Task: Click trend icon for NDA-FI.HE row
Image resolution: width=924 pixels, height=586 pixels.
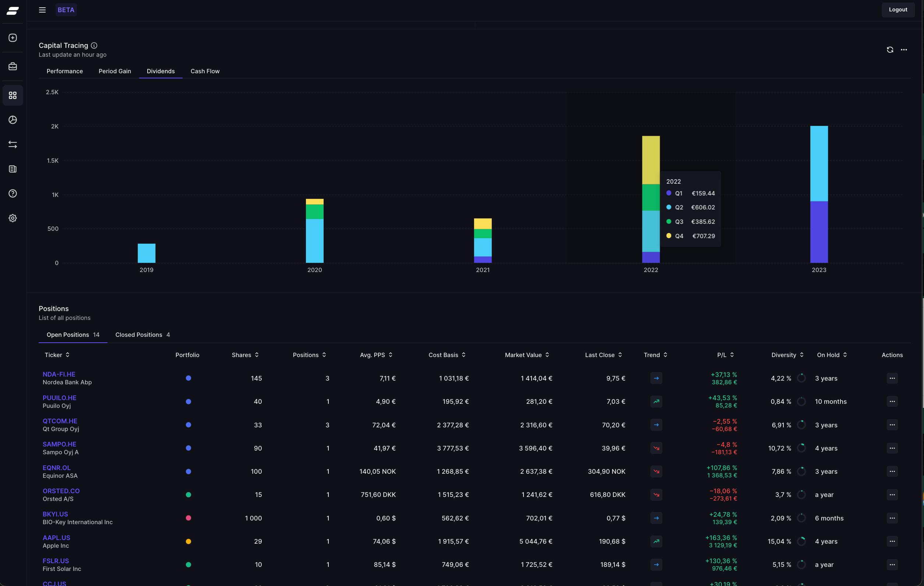Action: [x=656, y=378]
